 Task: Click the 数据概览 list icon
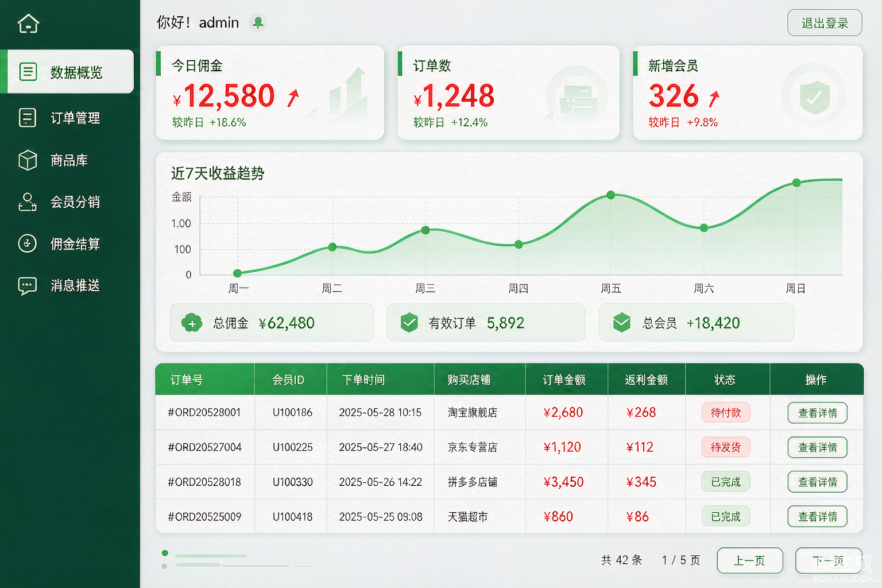pos(28,72)
